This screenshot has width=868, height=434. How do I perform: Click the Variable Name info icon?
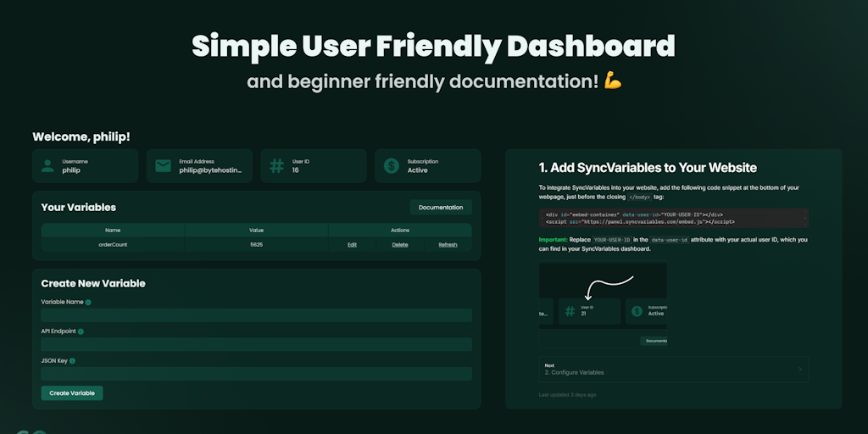(x=88, y=303)
